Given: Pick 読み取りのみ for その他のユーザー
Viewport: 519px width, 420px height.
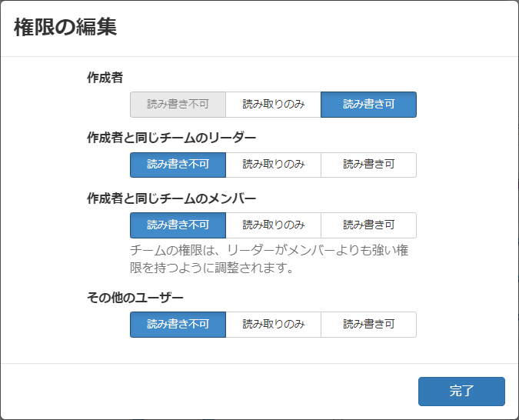Looking at the screenshot, I should pos(274,325).
